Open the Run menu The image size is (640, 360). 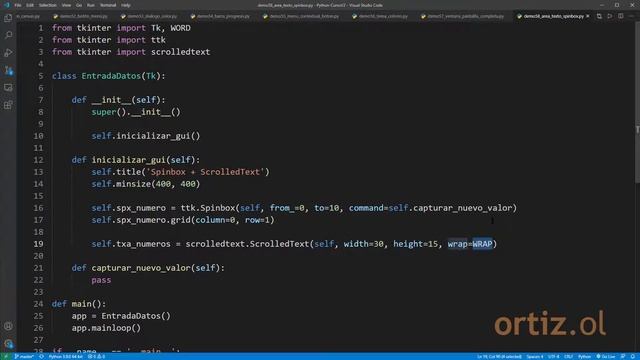coord(91,5)
